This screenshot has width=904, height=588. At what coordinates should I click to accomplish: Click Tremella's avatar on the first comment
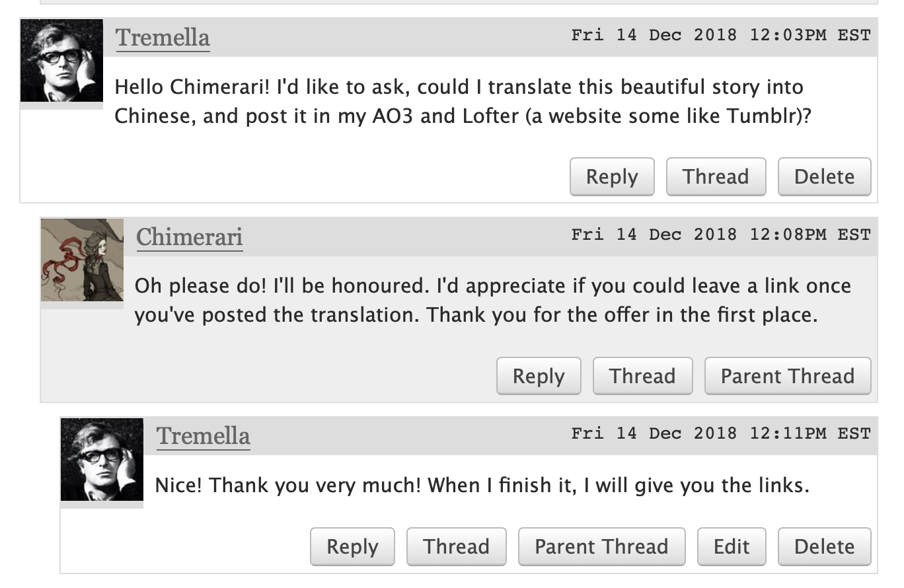click(x=61, y=60)
